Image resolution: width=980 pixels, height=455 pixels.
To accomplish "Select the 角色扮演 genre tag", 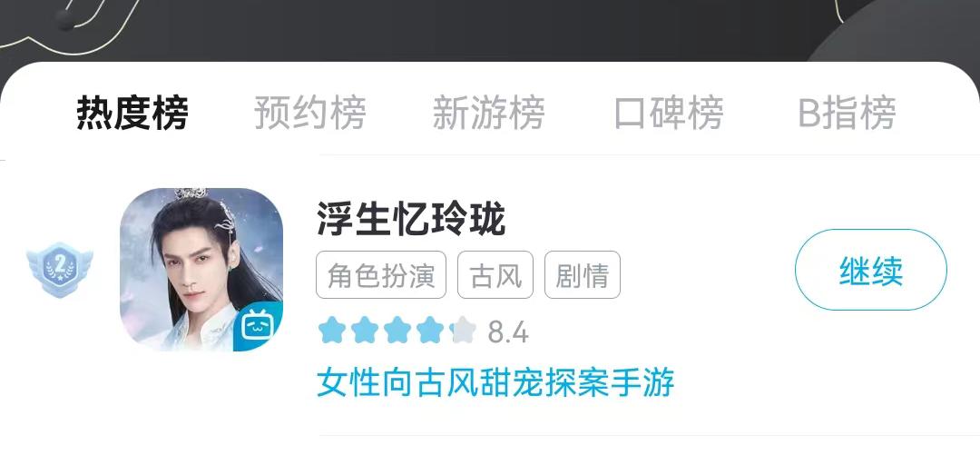I will click(x=381, y=275).
